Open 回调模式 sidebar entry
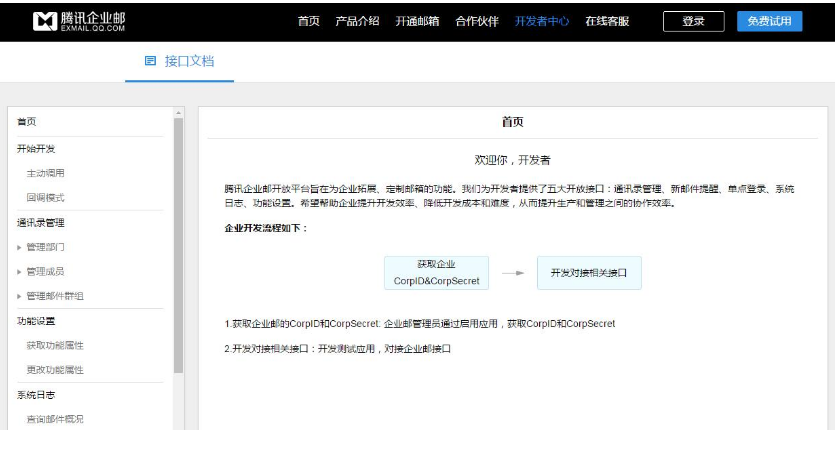 pos(46,198)
